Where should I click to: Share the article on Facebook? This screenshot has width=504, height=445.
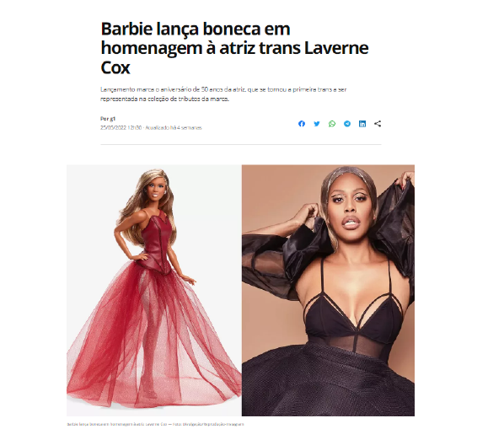coord(302,124)
